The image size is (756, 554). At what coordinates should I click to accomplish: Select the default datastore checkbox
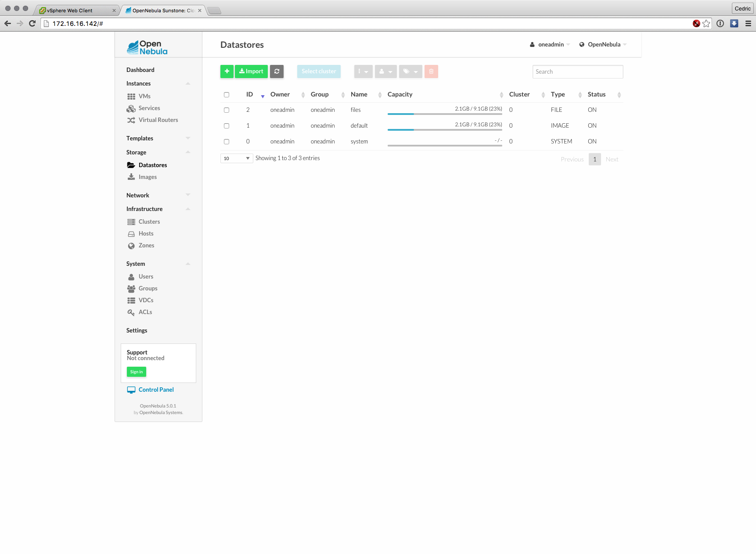(x=227, y=126)
